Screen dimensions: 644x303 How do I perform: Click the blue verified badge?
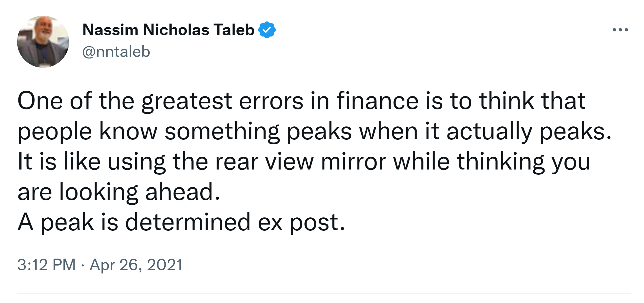(267, 30)
